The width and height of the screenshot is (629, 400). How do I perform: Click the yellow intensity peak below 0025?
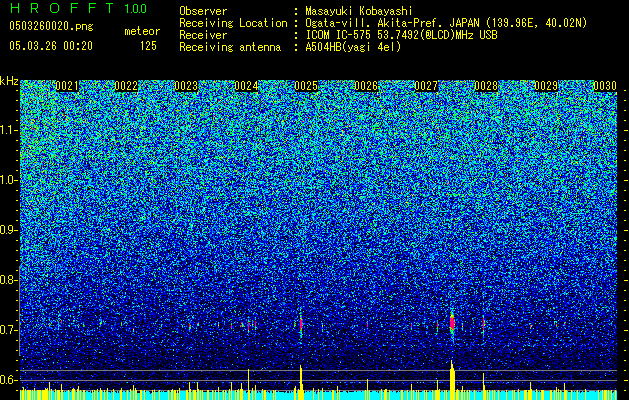pos(301,382)
